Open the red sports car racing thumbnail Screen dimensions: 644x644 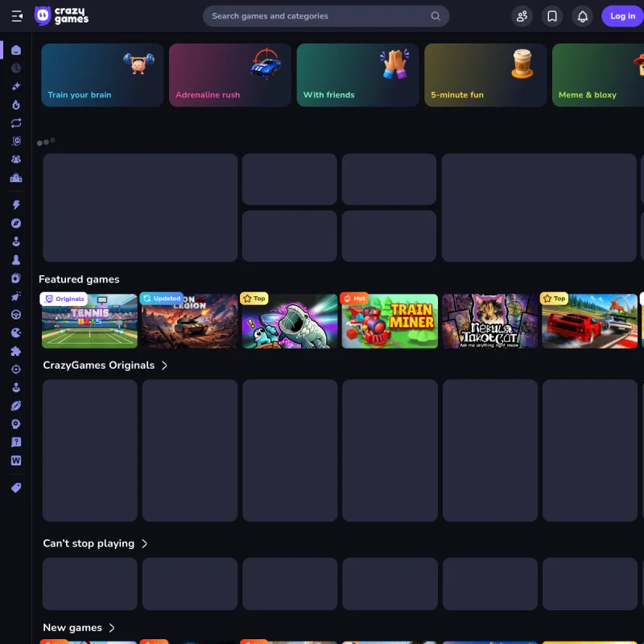coord(590,321)
